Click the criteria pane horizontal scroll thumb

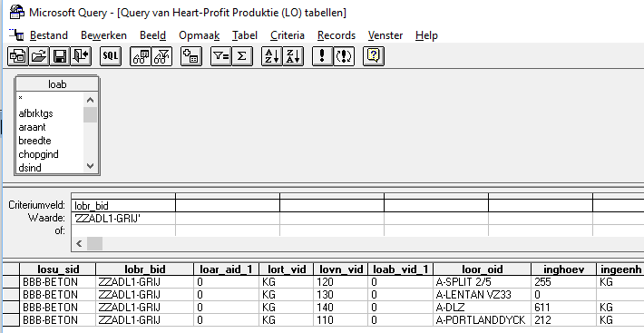pyautogui.click(x=94, y=243)
